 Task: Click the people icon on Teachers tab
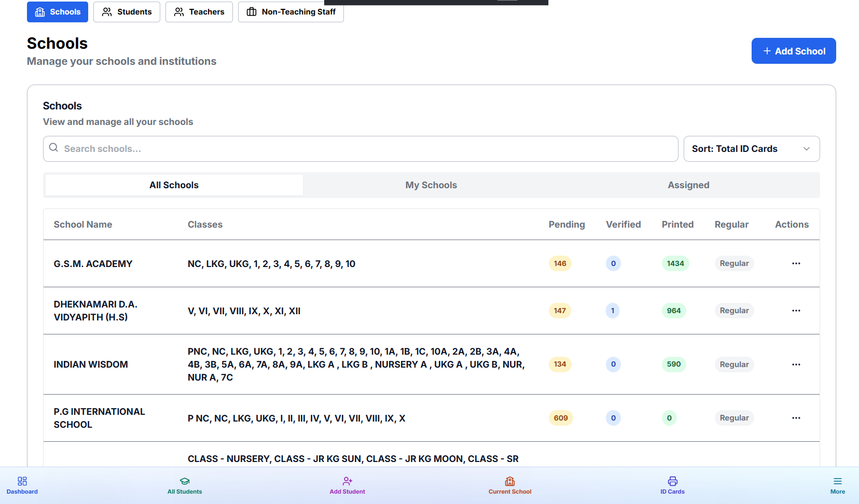[179, 12]
